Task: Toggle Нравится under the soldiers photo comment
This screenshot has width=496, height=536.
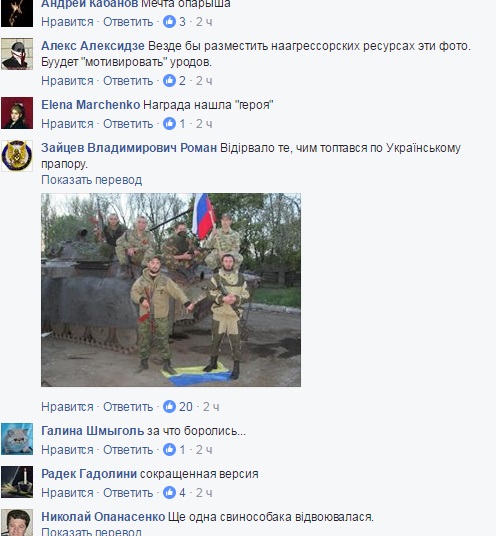Action: (67, 407)
